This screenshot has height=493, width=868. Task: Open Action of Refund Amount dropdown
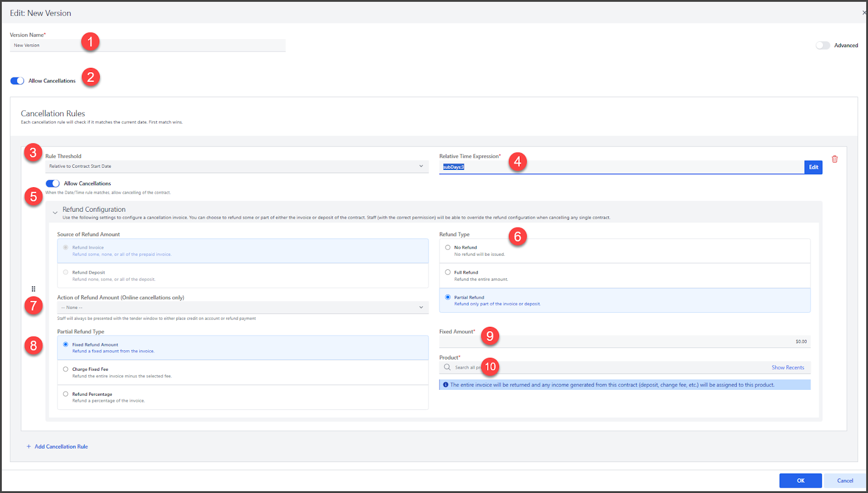[242, 308]
